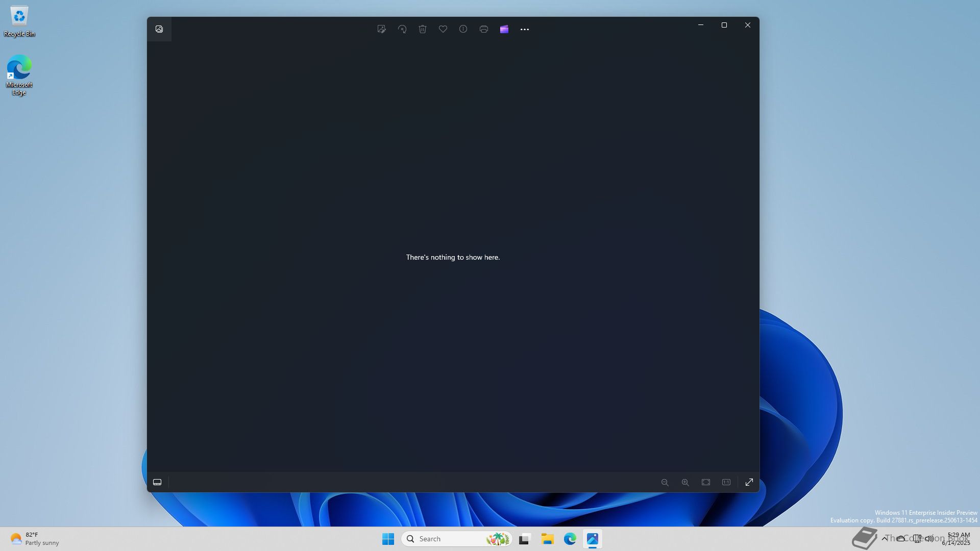Open the weather widget showing 82°F
Viewport: 980px width, 551px height.
pos(34,539)
